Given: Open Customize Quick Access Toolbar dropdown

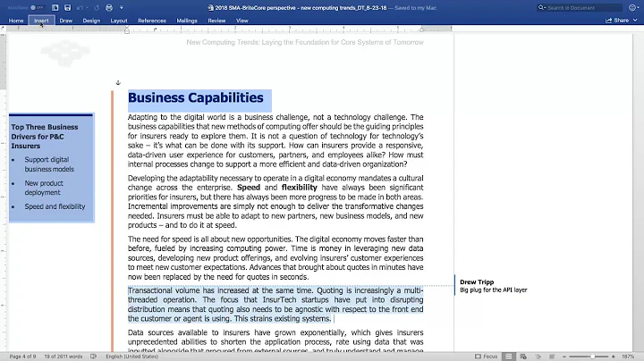Looking at the screenshot, I should coord(121,8).
